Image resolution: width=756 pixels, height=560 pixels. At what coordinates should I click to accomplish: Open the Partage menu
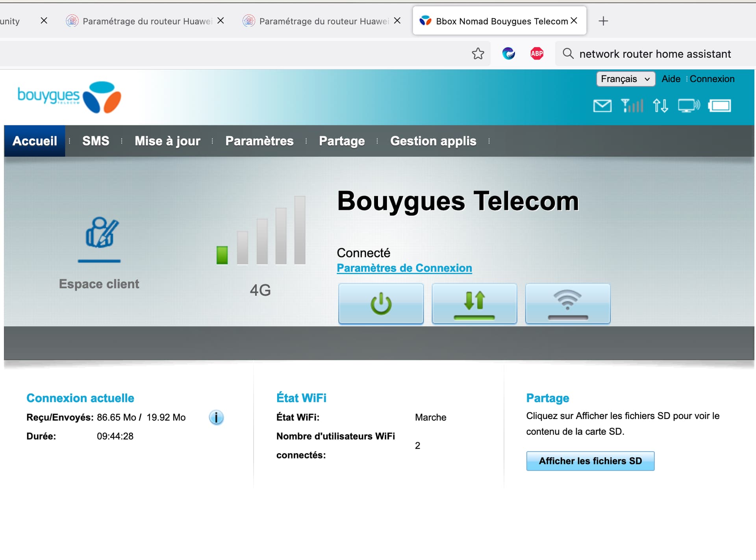[342, 141]
